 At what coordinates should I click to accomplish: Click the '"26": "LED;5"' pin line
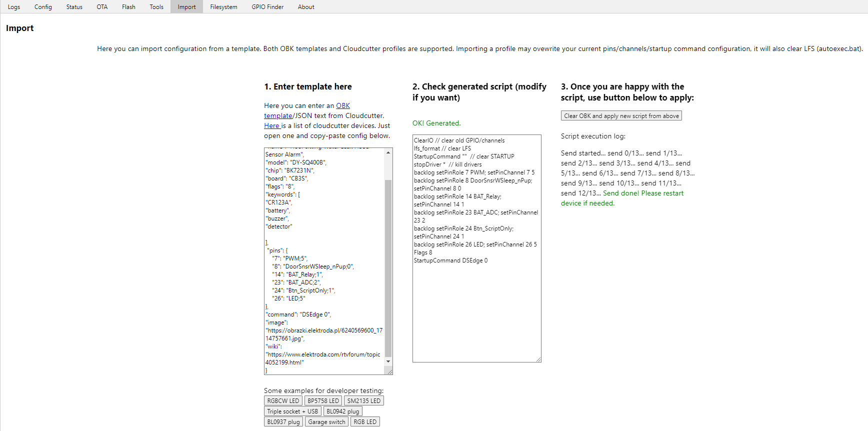coord(288,298)
